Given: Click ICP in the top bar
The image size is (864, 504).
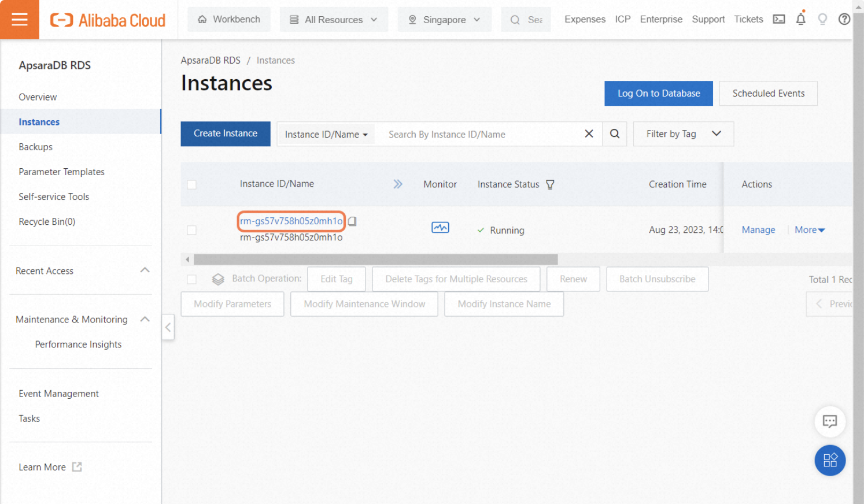Looking at the screenshot, I should point(623,19).
